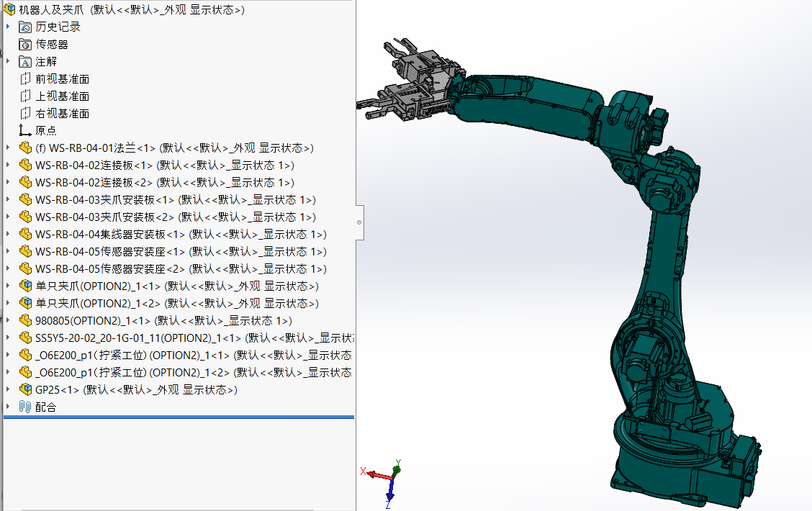Select the 前视基准面 plane
812x511 pixels.
point(62,78)
